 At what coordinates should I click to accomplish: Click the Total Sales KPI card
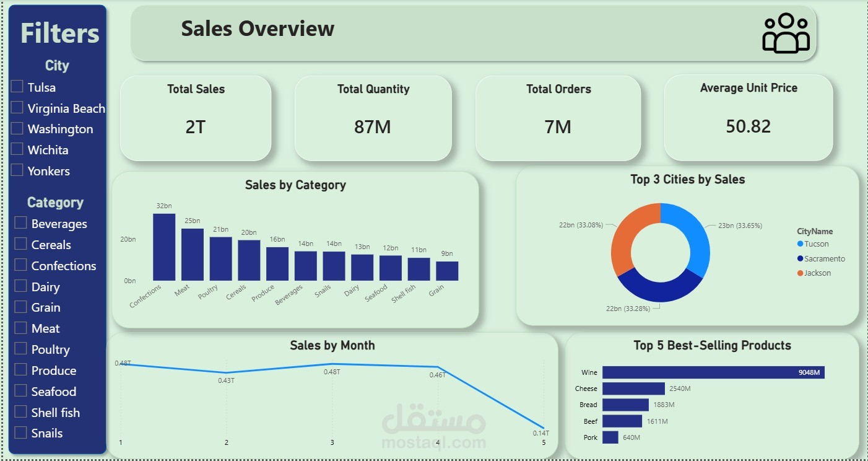195,118
